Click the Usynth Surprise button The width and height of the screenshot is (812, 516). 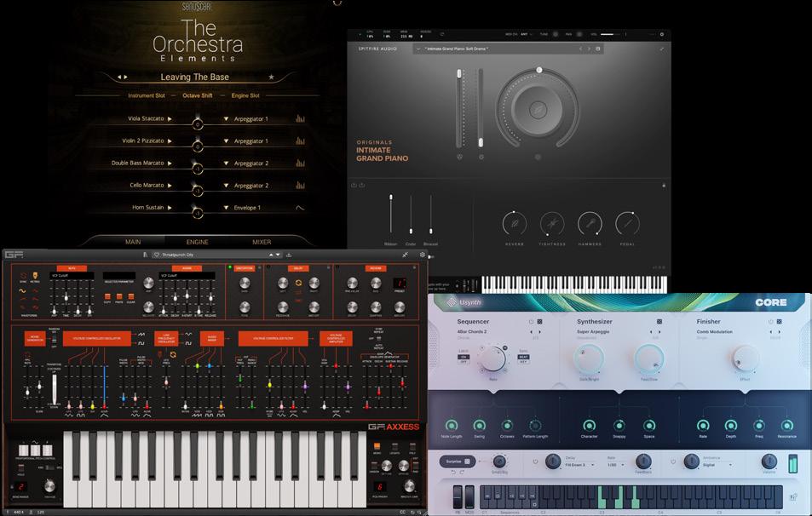458,462
